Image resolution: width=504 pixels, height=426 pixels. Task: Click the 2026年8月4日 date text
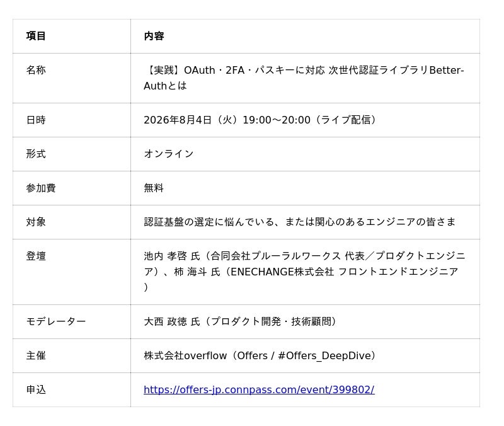pyautogui.click(x=178, y=120)
